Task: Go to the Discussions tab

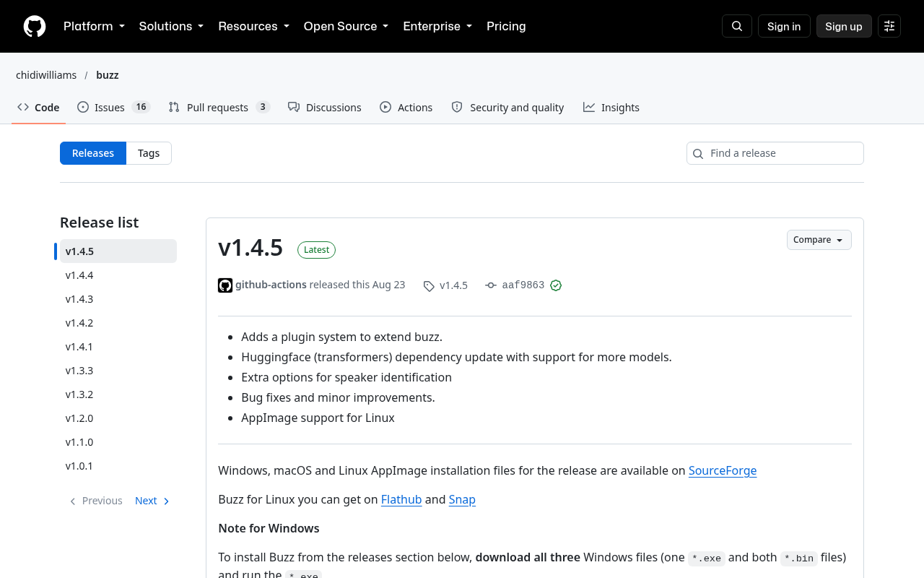Action: [x=324, y=108]
